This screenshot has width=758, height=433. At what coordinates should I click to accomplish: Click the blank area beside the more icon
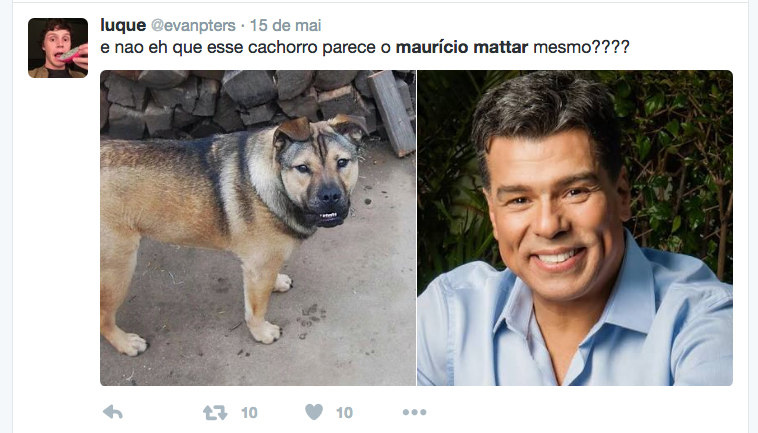pos(580,412)
